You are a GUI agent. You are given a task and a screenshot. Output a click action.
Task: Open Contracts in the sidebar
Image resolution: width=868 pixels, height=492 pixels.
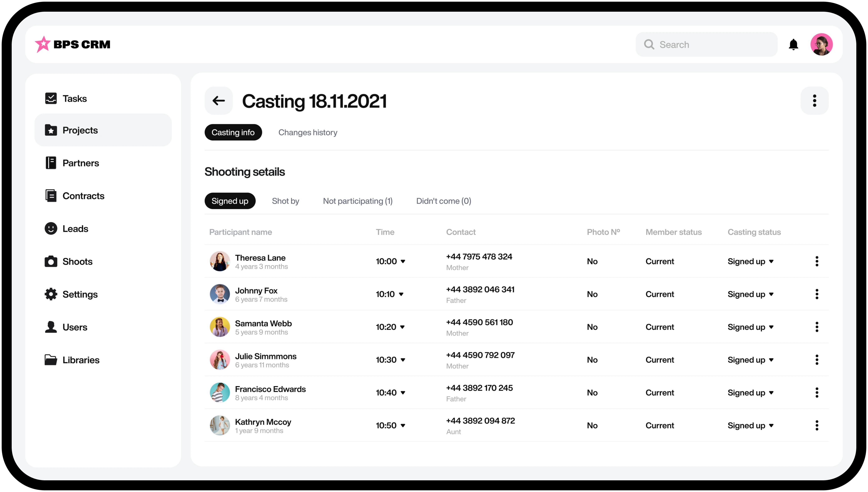(103, 196)
